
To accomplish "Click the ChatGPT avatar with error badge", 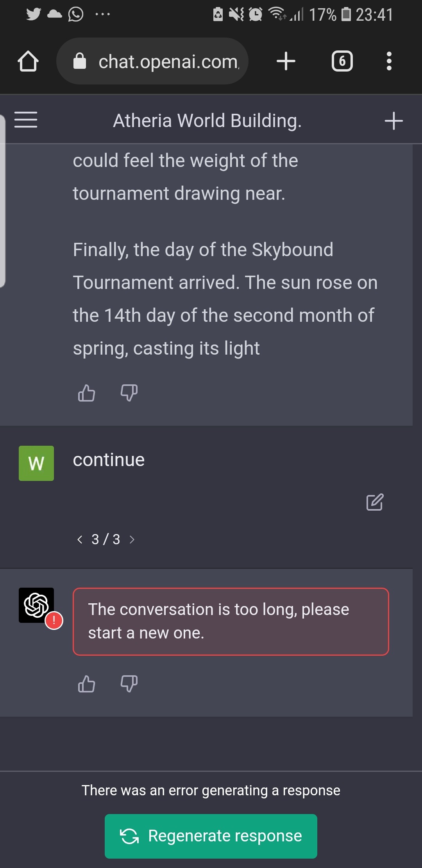I will point(37,605).
